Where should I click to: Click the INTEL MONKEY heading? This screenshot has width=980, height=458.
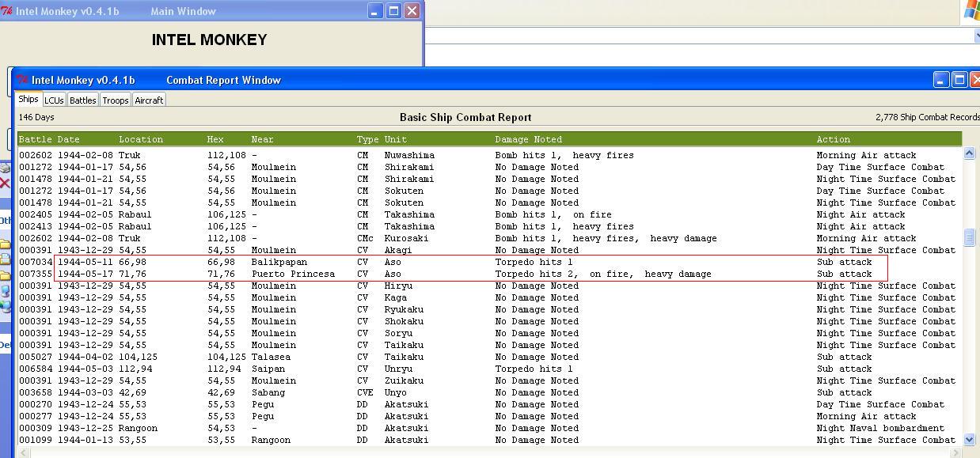209,40
